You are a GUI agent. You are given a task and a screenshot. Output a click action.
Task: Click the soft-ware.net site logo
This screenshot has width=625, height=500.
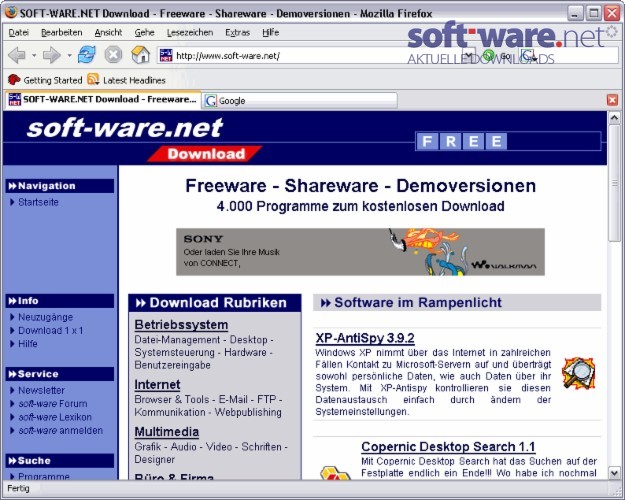[124, 128]
